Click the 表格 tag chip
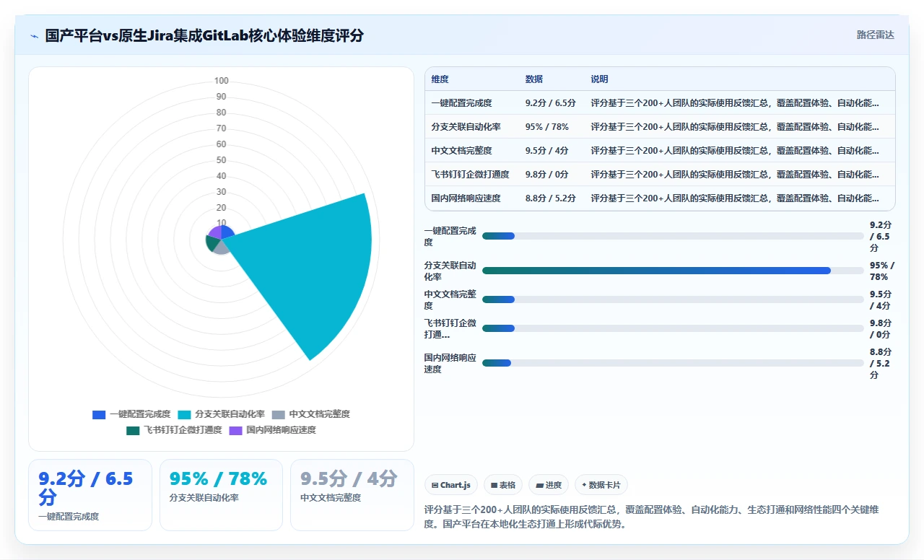 pos(503,485)
